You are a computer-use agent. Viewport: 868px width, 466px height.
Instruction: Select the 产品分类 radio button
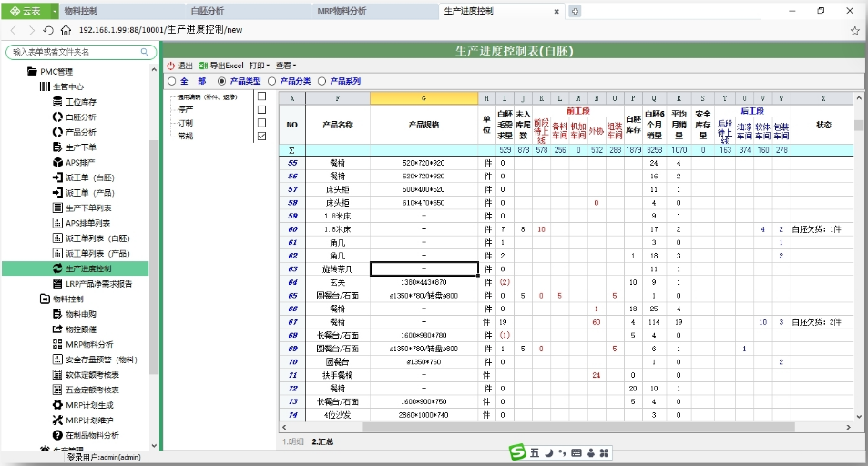point(271,81)
